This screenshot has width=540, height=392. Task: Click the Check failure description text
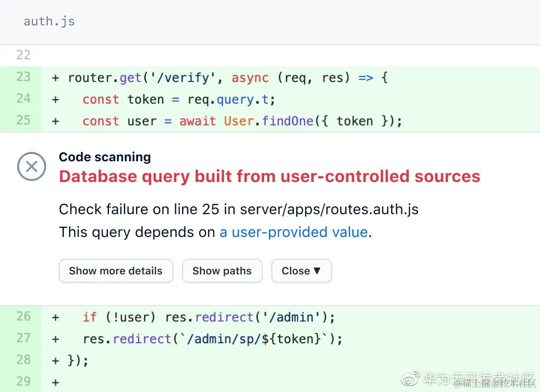(239, 209)
